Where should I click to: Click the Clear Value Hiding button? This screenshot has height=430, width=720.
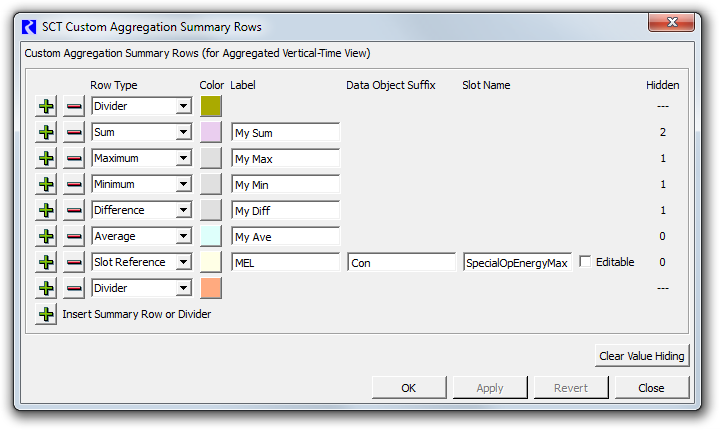point(642,356)
